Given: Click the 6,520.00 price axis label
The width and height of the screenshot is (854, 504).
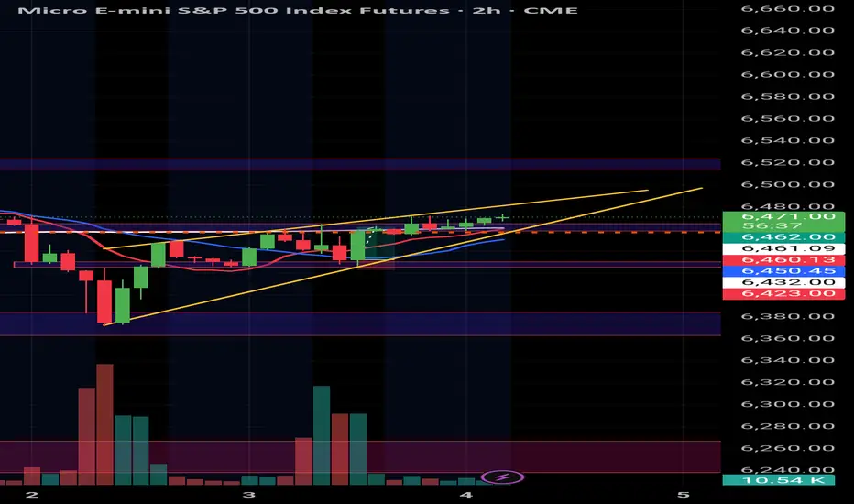Looking at the screenshot, I should click(787, 162).
